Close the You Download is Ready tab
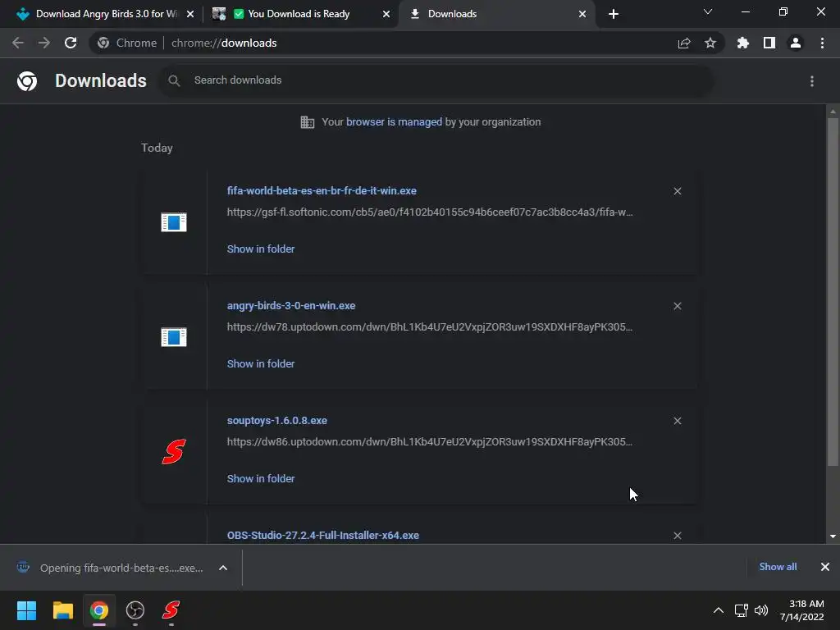The image size is (840, 630). [x=386, y=14]
